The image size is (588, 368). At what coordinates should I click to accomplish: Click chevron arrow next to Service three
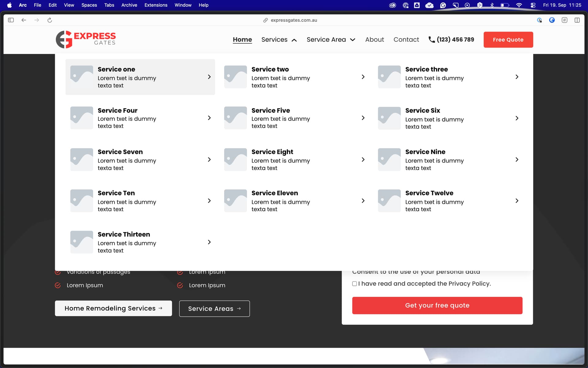pos(517,77)
